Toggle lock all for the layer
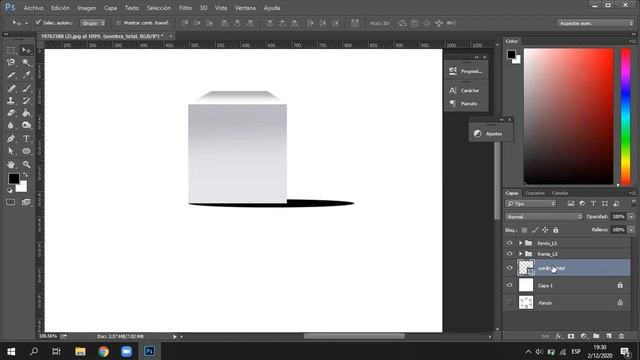Screen dimensions: 640x360 coord(556,230)
